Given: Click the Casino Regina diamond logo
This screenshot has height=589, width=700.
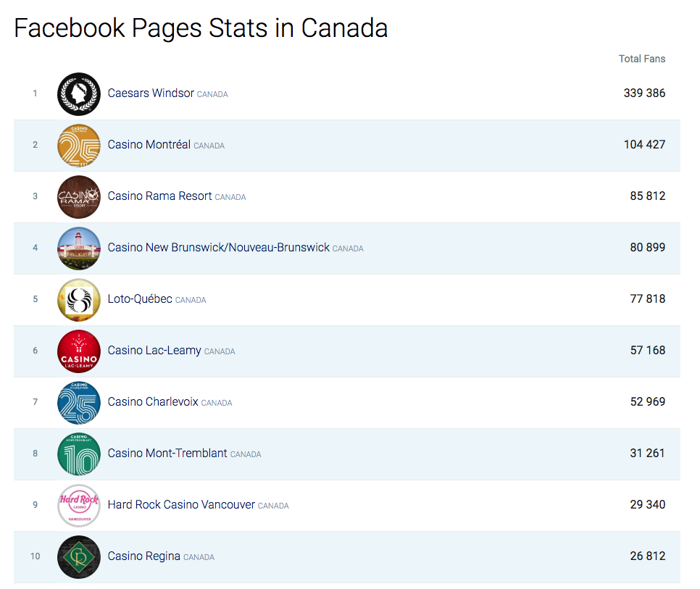Looking at the screenshot, I should (79, 557).
